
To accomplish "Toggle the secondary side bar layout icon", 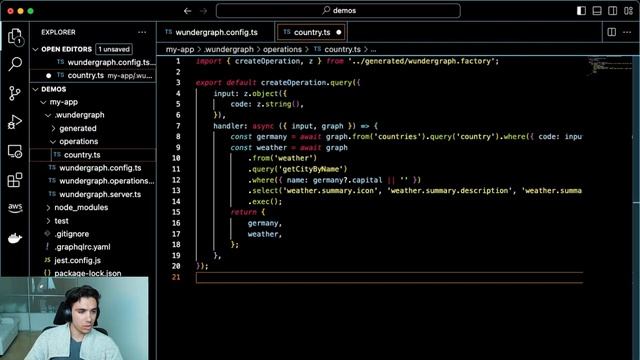I will 612,11.
